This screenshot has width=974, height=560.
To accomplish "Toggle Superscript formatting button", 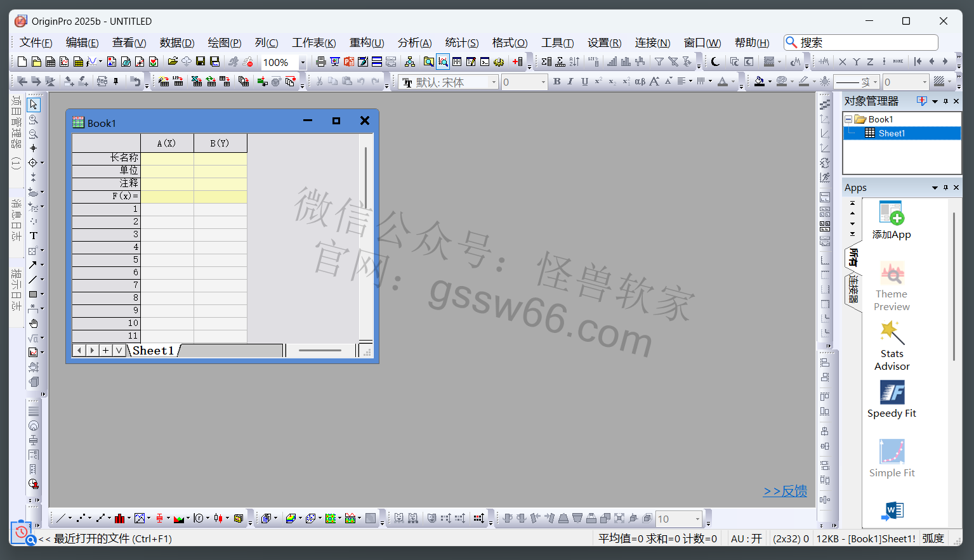I will tap(598, 81).
